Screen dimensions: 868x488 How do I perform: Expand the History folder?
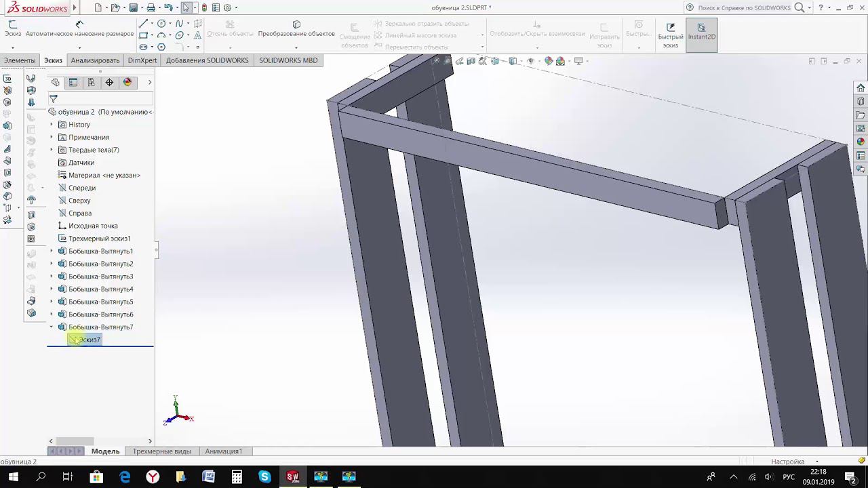[52, 125]
